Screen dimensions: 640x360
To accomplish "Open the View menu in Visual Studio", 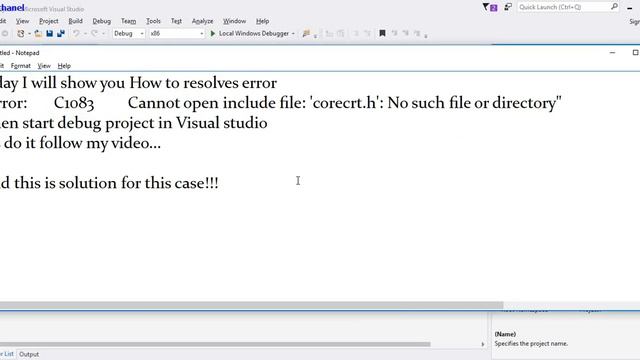I will pyautogui.click(x=22, y=21).
